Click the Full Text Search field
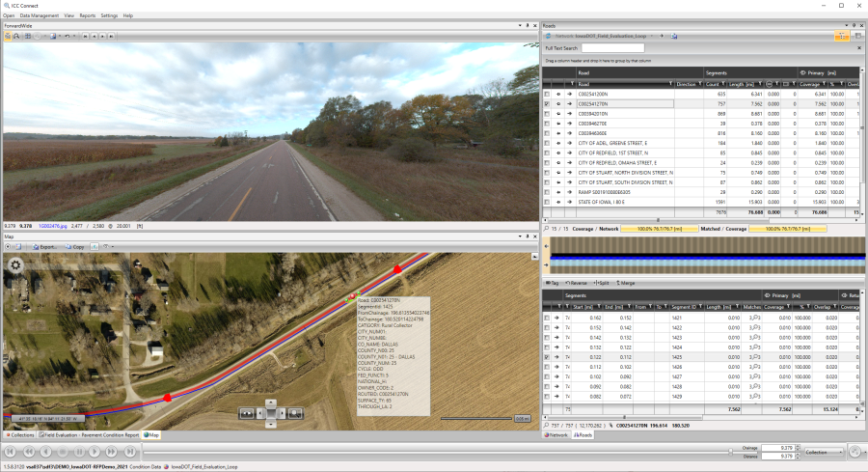 coord(612,47)
